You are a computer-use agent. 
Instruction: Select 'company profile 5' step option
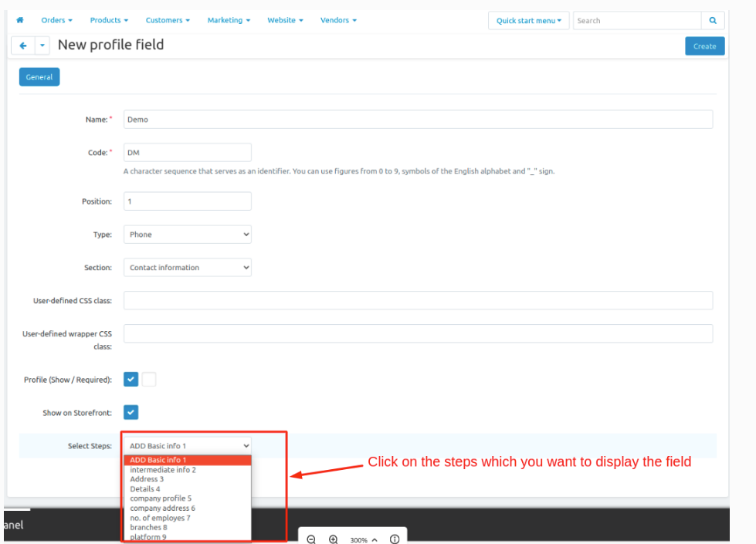(161, 498)
